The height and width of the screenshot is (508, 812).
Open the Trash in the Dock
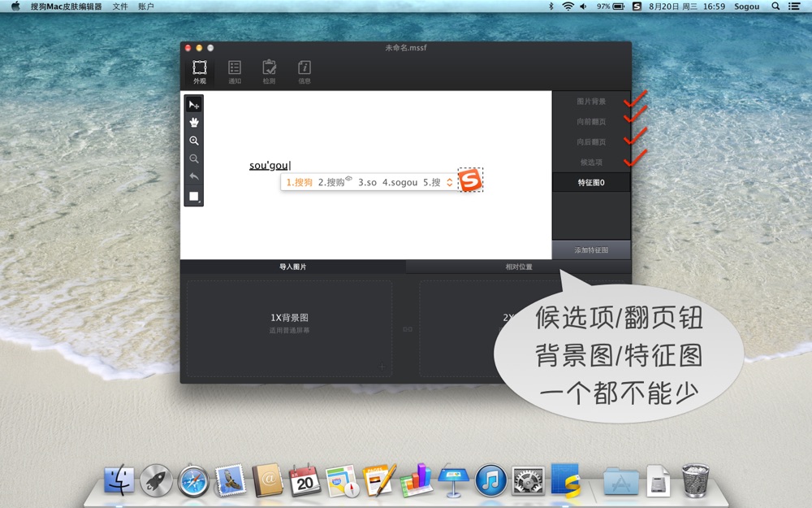point(695,480)
